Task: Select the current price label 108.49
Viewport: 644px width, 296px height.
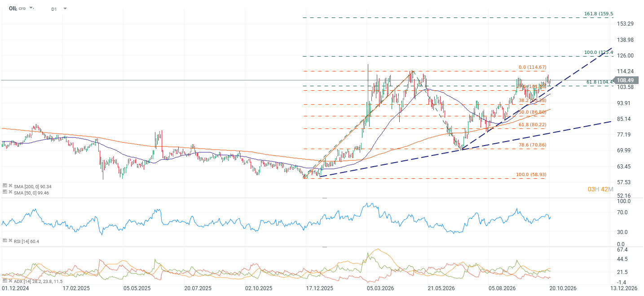Action: [625, 80]
